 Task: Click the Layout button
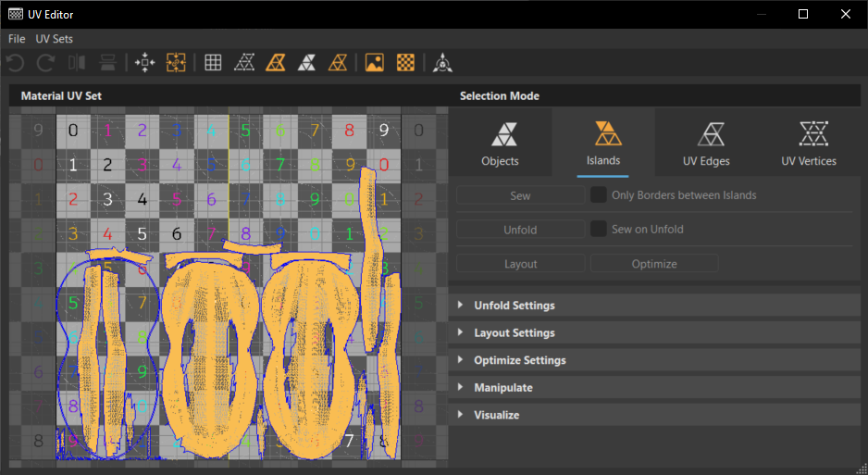point(520,264)
